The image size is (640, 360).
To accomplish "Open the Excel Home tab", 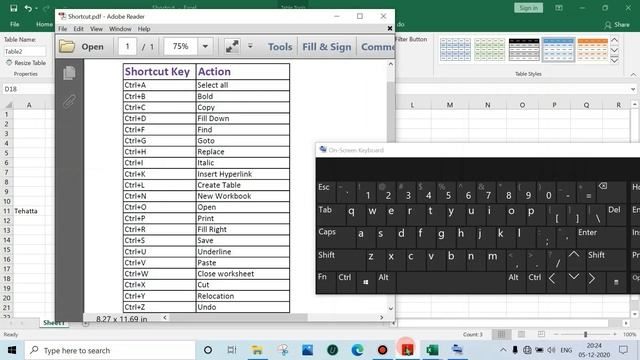I will click(x=44, y=24).
